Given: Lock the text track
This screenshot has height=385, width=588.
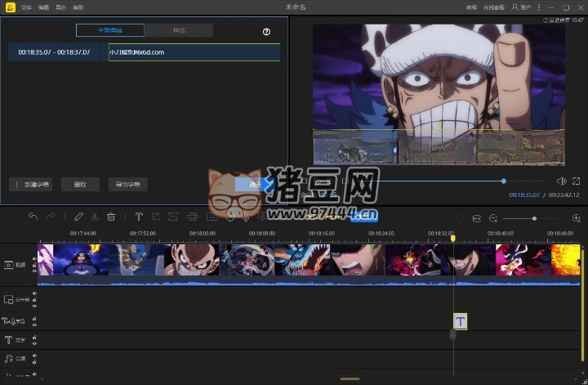Looking at the screenshot, I should 34,337.
